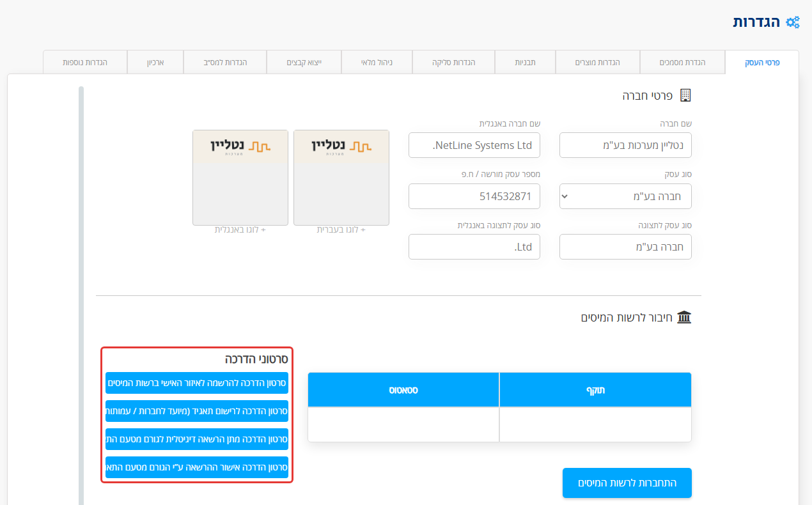
Task: Open the ייצוא קבצים tab
Action: [x=304, y=63]
